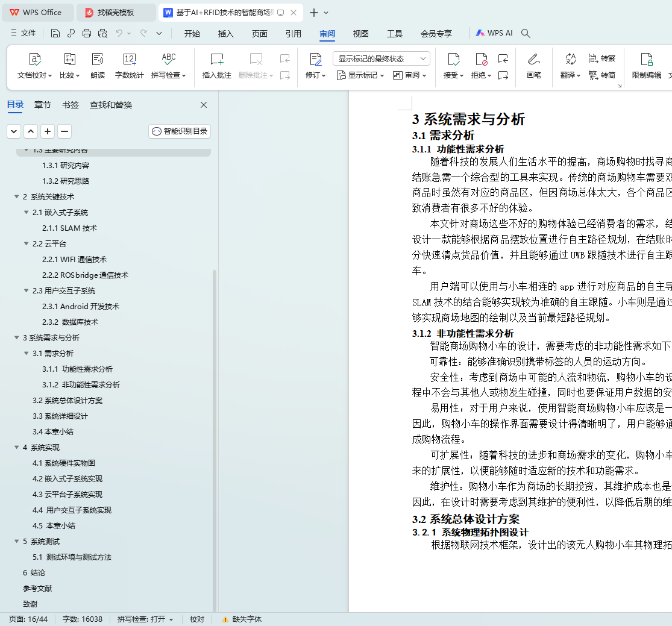
Task: Convert text with 简转繁
Action: [601, 58]
